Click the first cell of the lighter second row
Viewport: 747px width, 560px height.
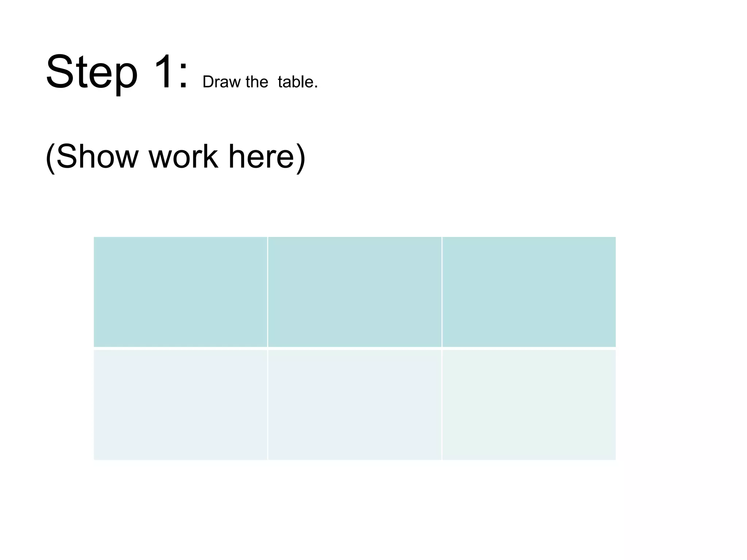click(x=181, y=405)
